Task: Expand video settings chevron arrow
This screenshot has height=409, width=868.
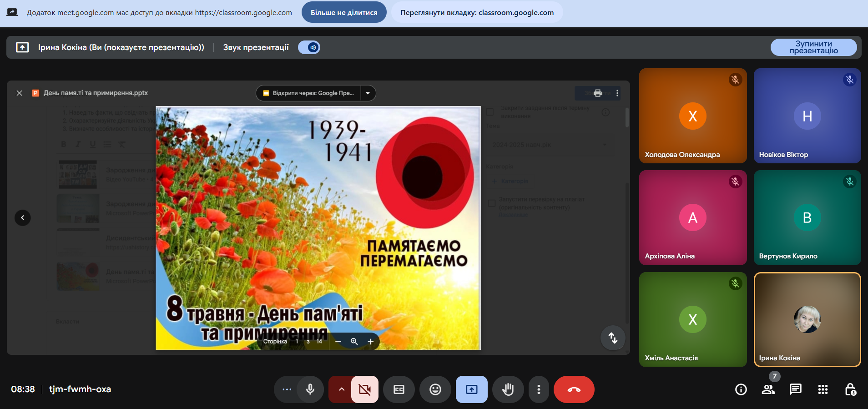Action: (x=341, y=389)
